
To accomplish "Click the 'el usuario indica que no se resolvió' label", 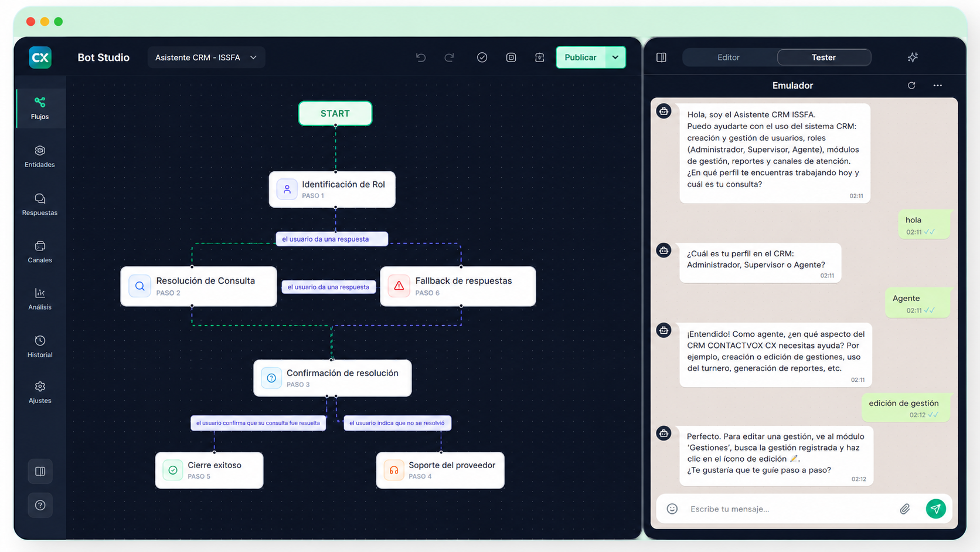I will pos(397,423).
